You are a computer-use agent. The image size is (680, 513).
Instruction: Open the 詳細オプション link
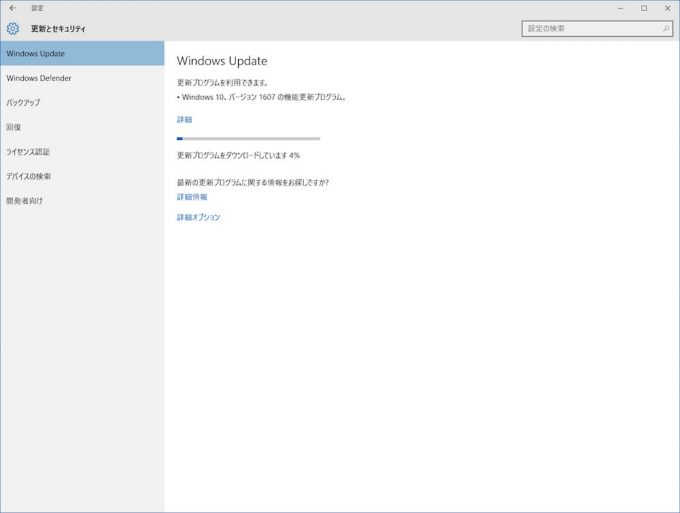pyautogui.click(x=199, y=217)
